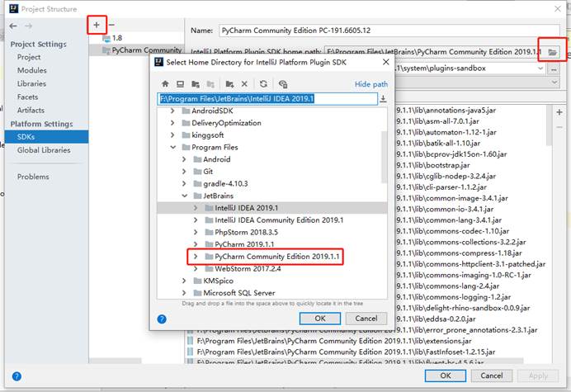Screen dimensions: 571x392
Task: Open Facets settings page
Action: tap(28, 97)
